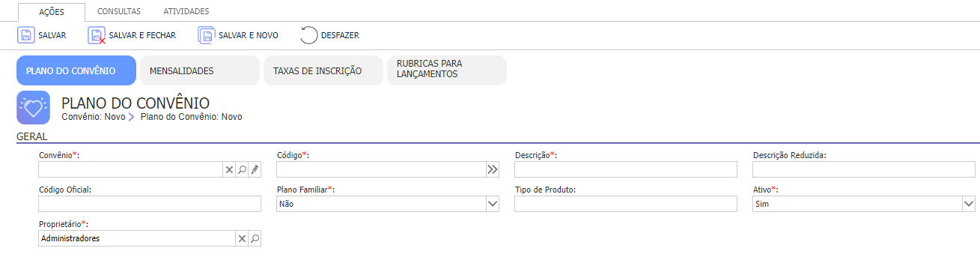Open the Consultas tab
This screenshot has width=980, height=278.
point(119,11)
